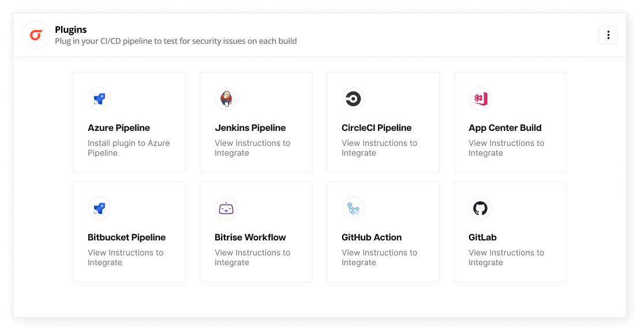The image size is (644, 335).
Task: View instructions for CircleCI Pipeline integration
Action: [379, 148]
